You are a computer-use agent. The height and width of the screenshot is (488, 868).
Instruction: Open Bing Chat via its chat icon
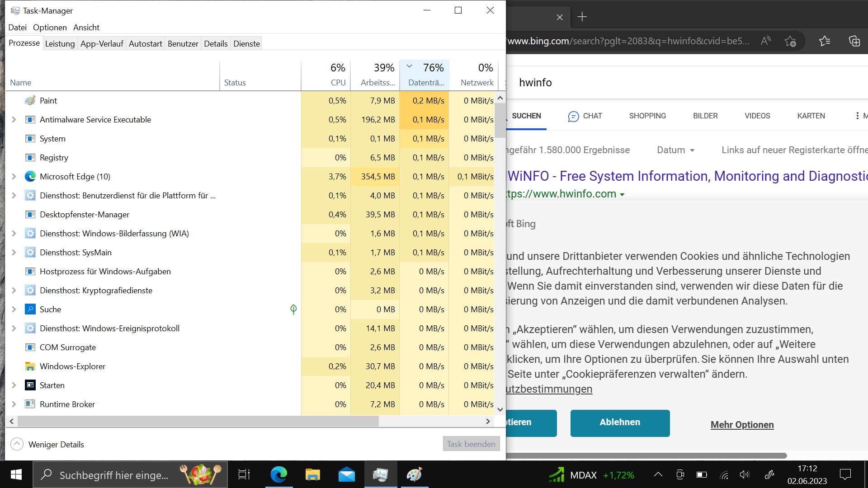pyautogui.click(x=573, y=116)
